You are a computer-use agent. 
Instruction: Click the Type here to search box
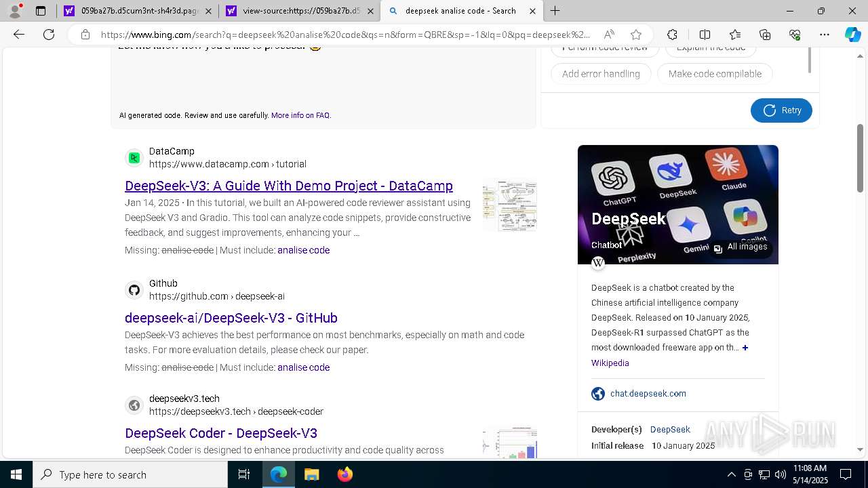click(x=130, y=474)
